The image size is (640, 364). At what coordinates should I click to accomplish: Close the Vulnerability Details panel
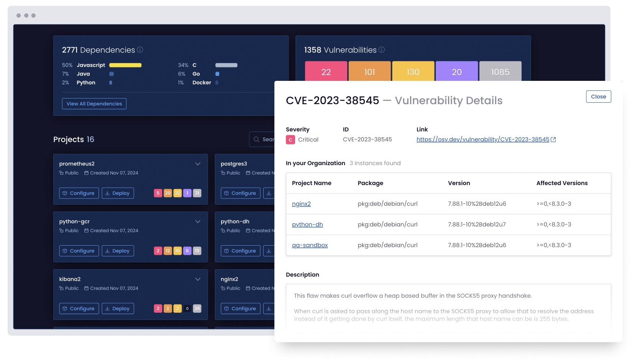coord(598,97)
